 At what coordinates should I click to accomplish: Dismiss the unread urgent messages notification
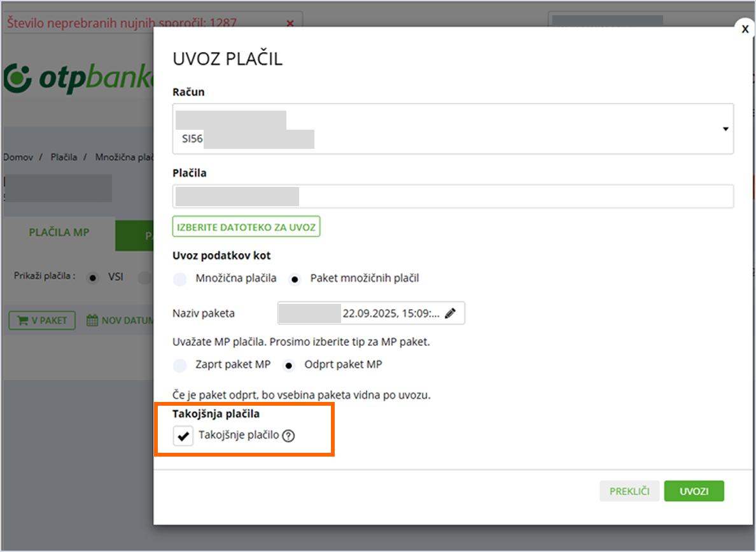tap(290, 24)
